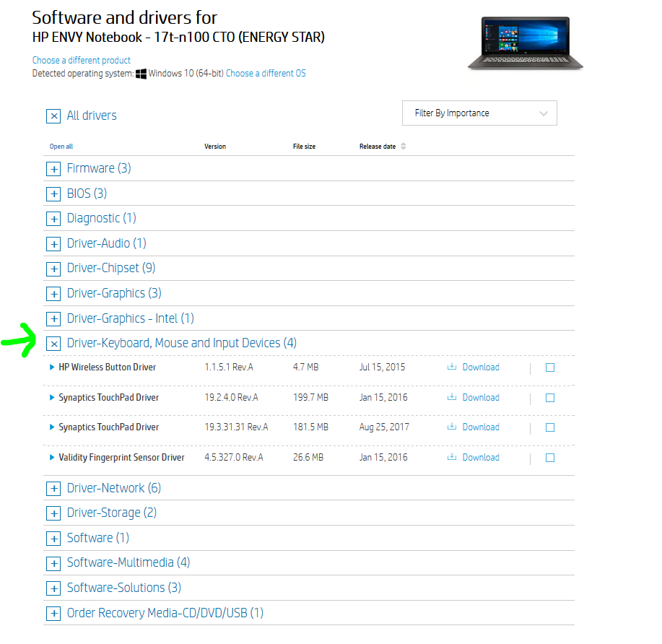Expand the Software-Multimedia category
662x644 pixels.
[x=53, y=562]
